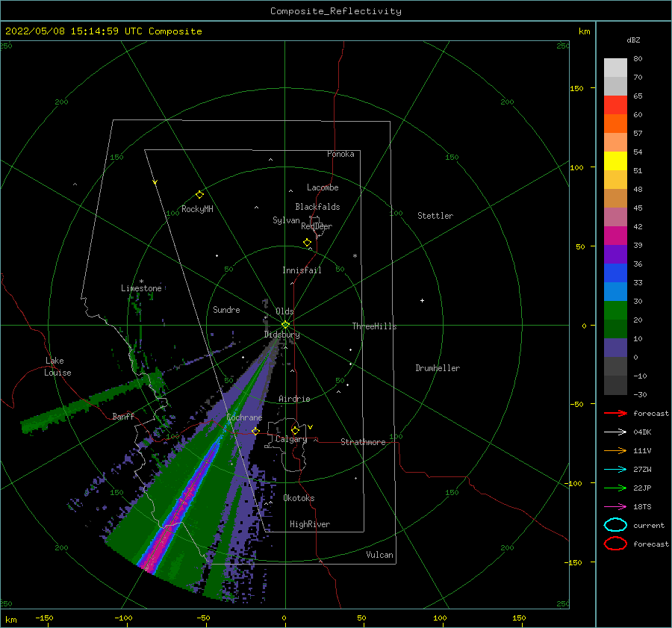Image resolution: width=672 pixels, height=628 pixels.
Task: Click the asterisk marker above Limestone
Action: coord(141,282)
